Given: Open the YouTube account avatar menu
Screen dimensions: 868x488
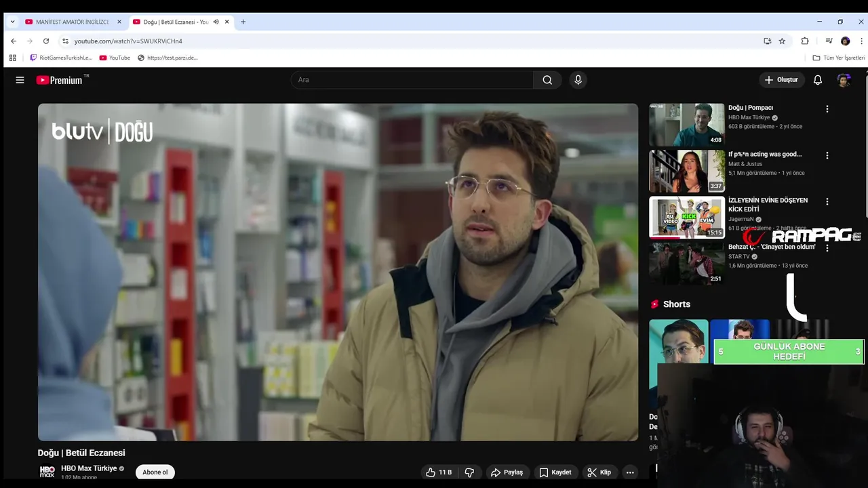Looking at the screenshot, I should [844, 80].
